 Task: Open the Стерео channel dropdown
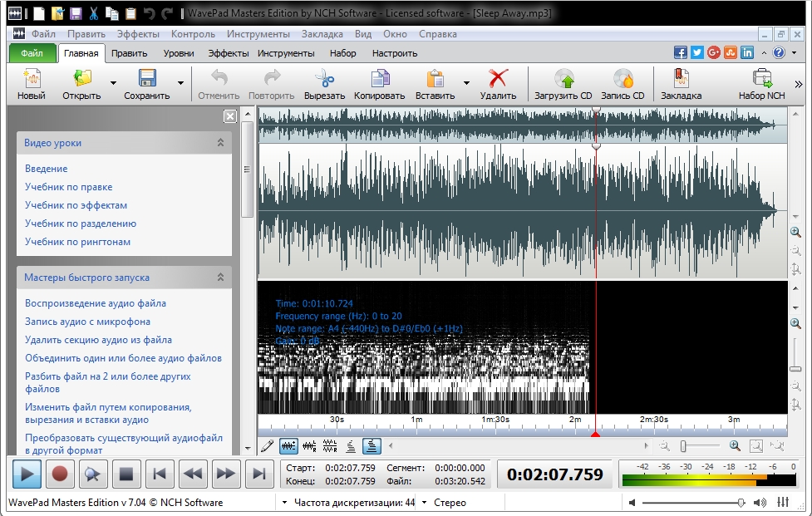424,503
